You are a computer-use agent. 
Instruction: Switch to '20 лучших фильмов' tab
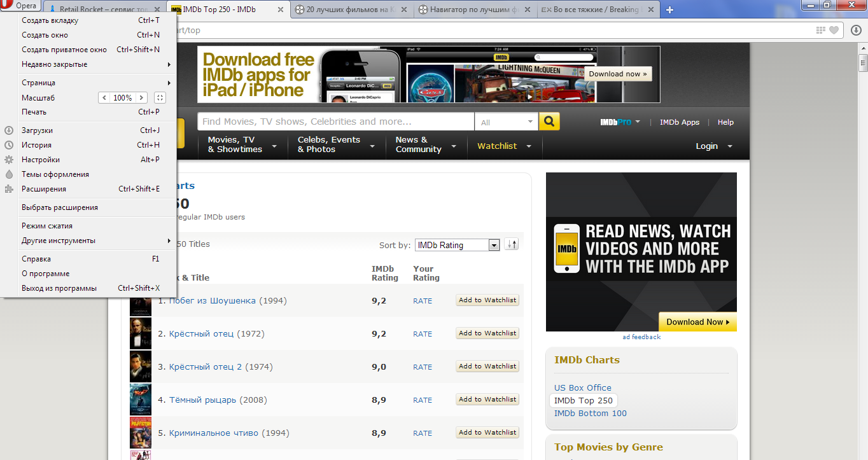(x=351, y=10)
